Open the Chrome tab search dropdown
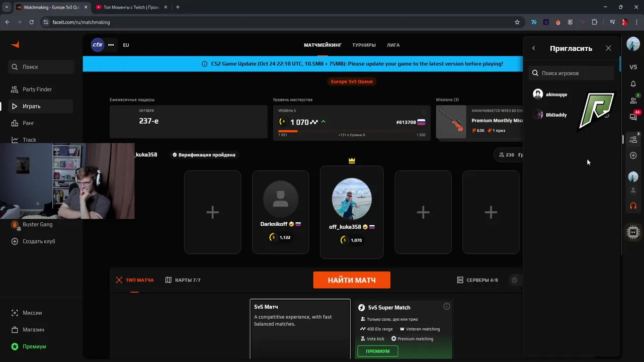644x362 pixels. point(7,7)
